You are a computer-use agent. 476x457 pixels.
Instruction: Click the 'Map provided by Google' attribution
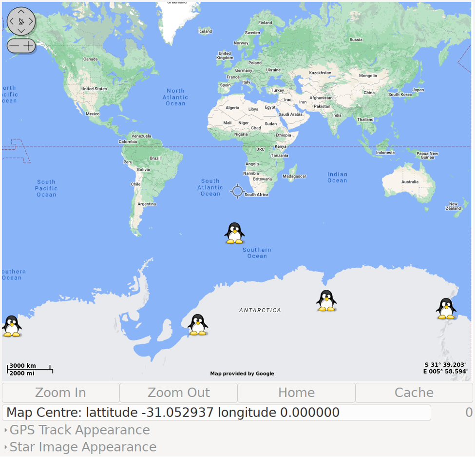click(x=242, y=374)
